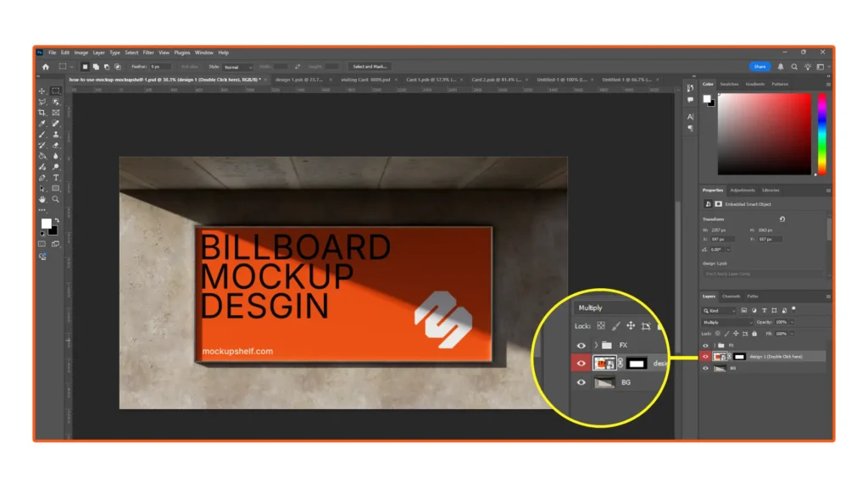Viewport: 868px width, 488px height.
Task: Click the Home icon in options bar
Action: pyautogui.click(x=45, y=66)
